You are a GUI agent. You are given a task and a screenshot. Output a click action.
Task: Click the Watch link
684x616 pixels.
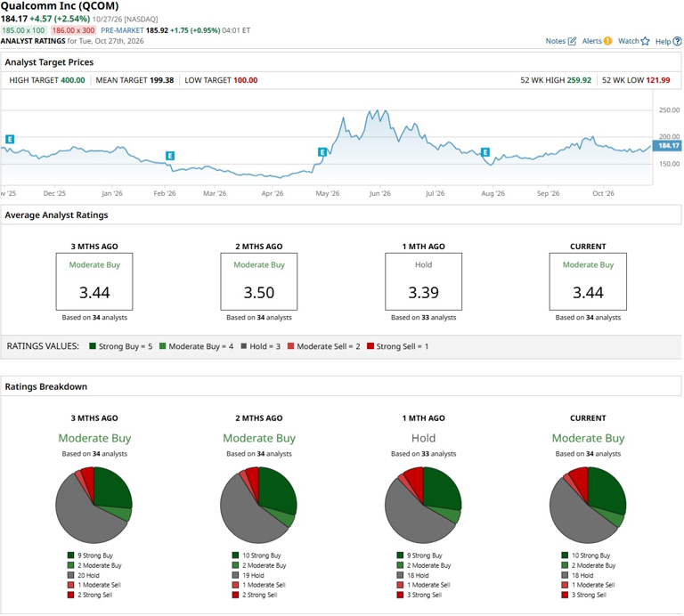tap(628, 41)
